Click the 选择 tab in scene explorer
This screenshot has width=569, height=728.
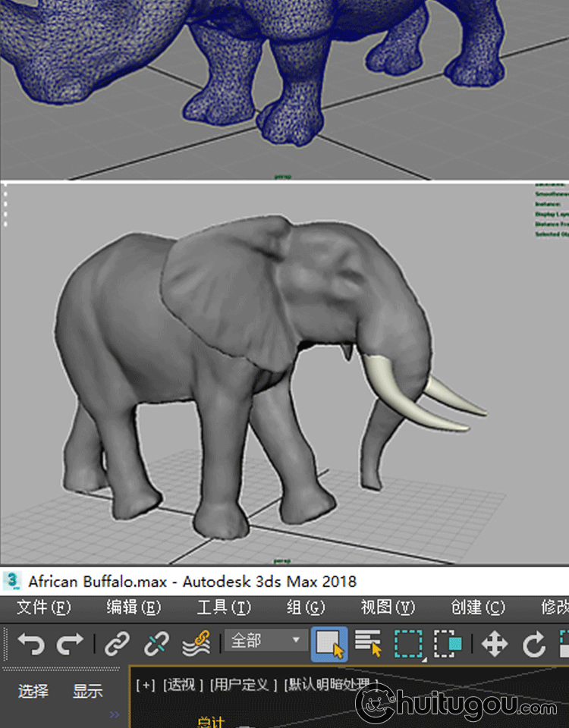click(x=33, y=691)
